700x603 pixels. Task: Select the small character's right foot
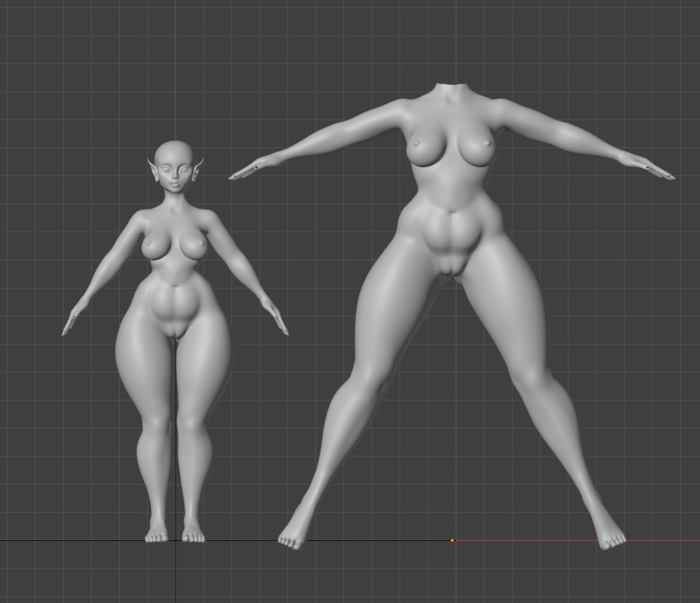coord(193,533)
